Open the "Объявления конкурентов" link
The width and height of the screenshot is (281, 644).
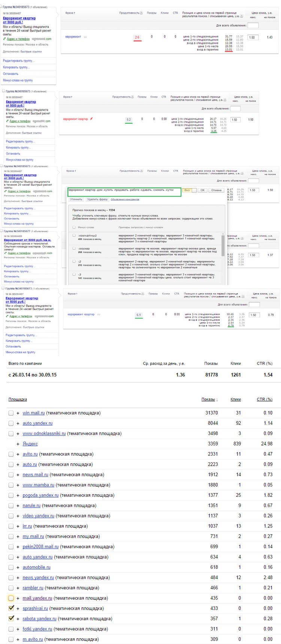(125, 199)
